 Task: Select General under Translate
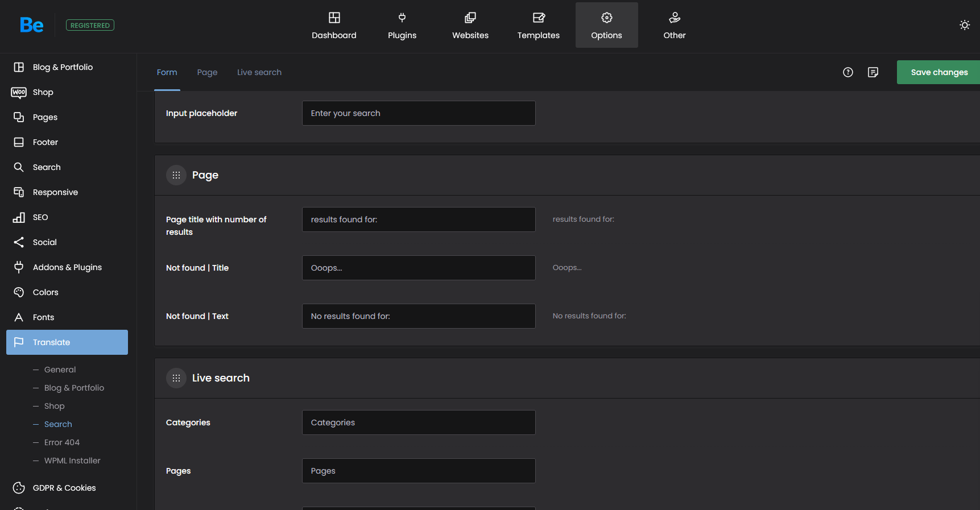point(60,370)
